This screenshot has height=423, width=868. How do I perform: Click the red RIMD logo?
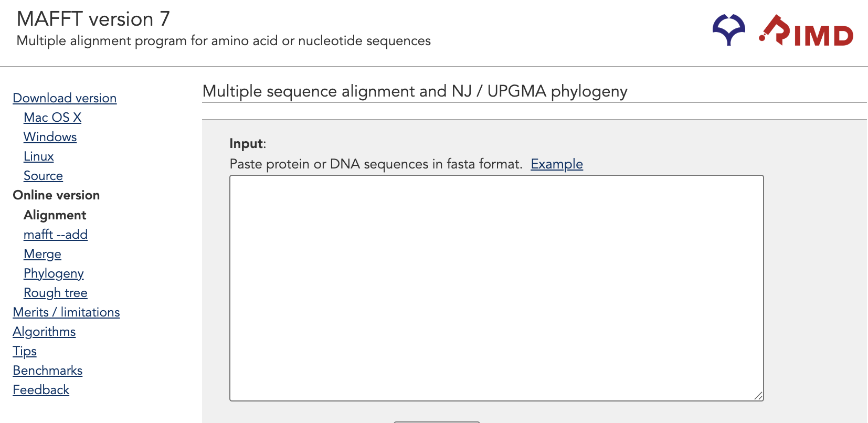807,31
